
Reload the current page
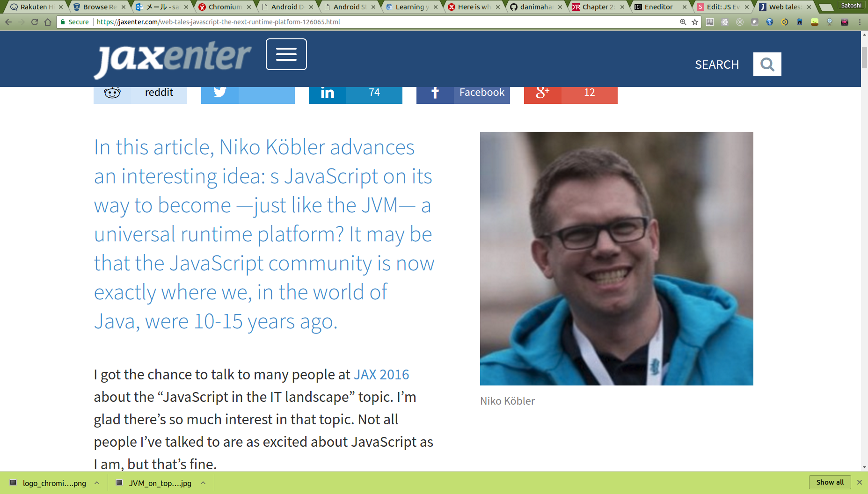point(35,22)
